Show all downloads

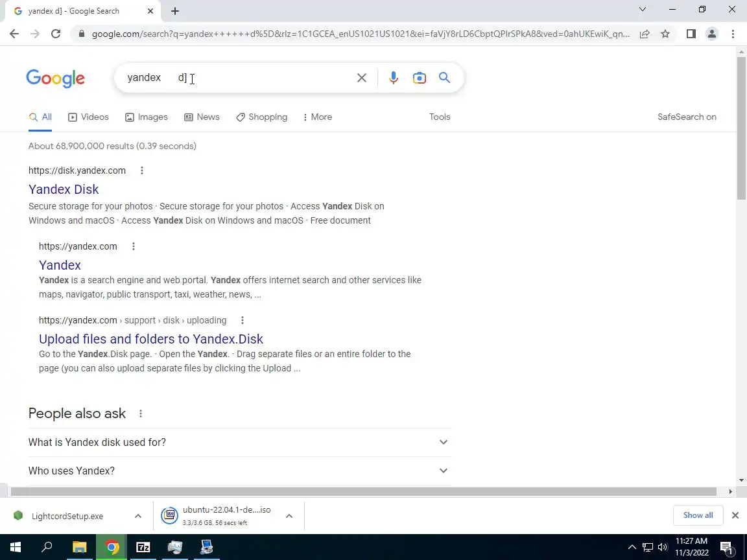point(698,515)
